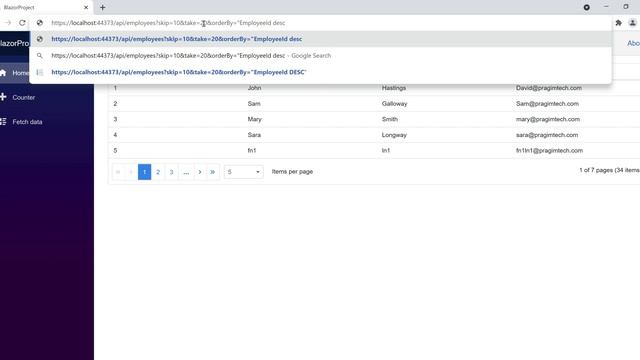Viewport: 640px width, 360px height.
Task: Click the cell 'fn1'
Action: click(252, 150)
